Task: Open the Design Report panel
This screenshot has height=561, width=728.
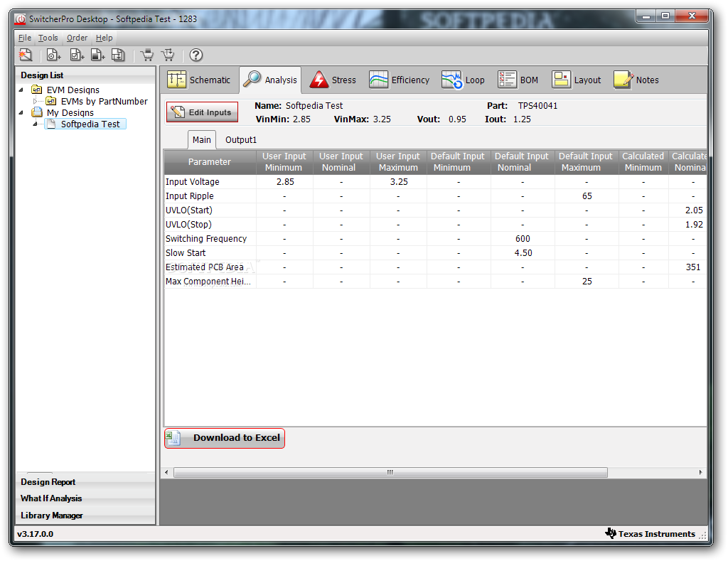Action: point(85,481)
